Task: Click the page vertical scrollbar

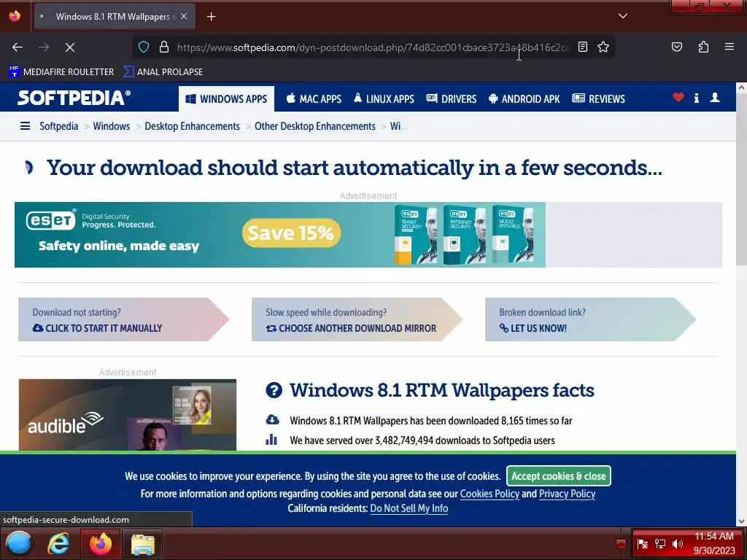Action: click(741, 179)
